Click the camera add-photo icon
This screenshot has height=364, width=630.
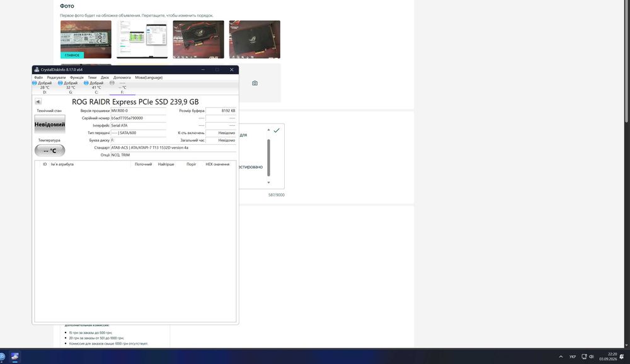coord(255,83)
